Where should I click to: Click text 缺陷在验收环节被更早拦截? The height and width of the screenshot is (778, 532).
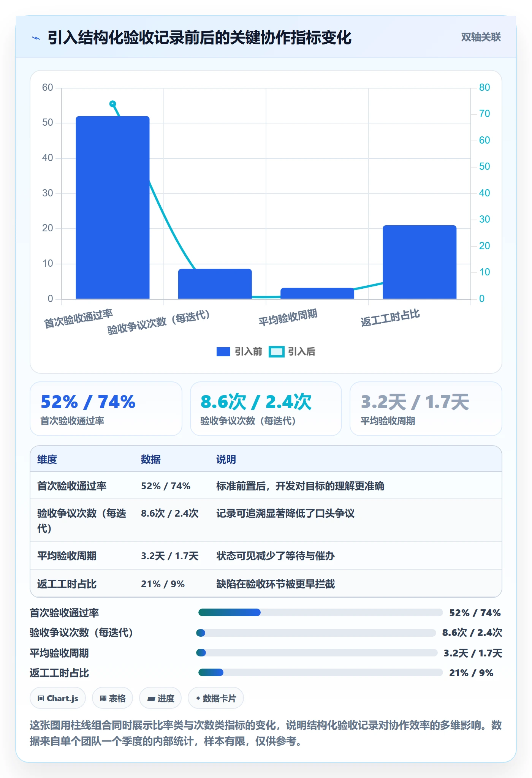pyautogui.click(x=275, y=584)
